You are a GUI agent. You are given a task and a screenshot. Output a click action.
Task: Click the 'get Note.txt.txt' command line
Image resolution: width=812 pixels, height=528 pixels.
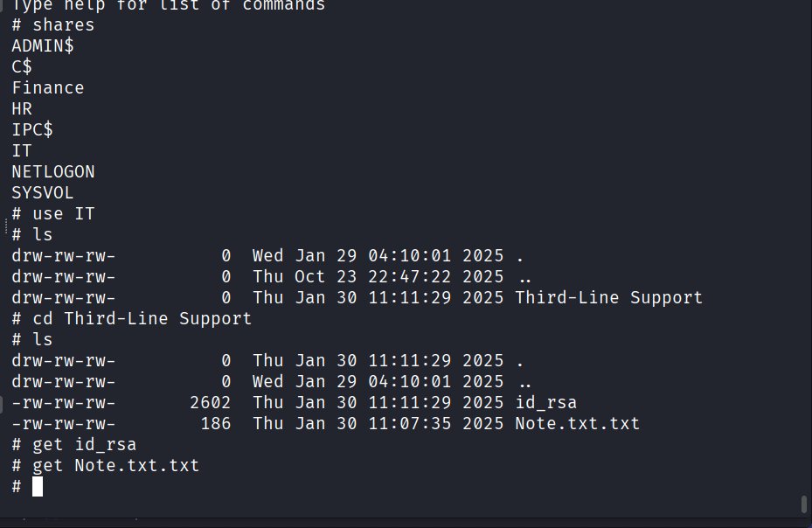[115, 466]
